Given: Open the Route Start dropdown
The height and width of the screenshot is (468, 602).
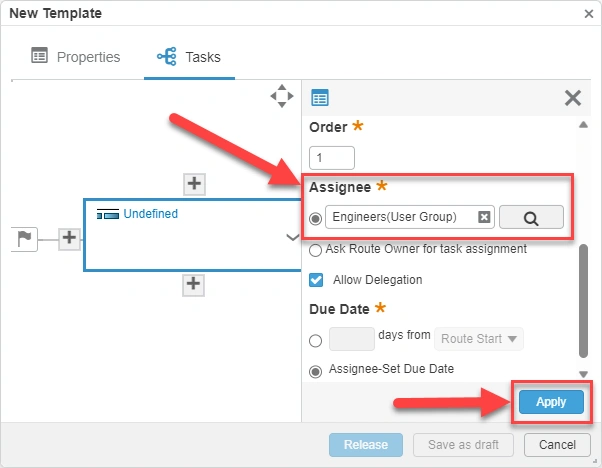Looking at the screenshot, I should point(482,339).
